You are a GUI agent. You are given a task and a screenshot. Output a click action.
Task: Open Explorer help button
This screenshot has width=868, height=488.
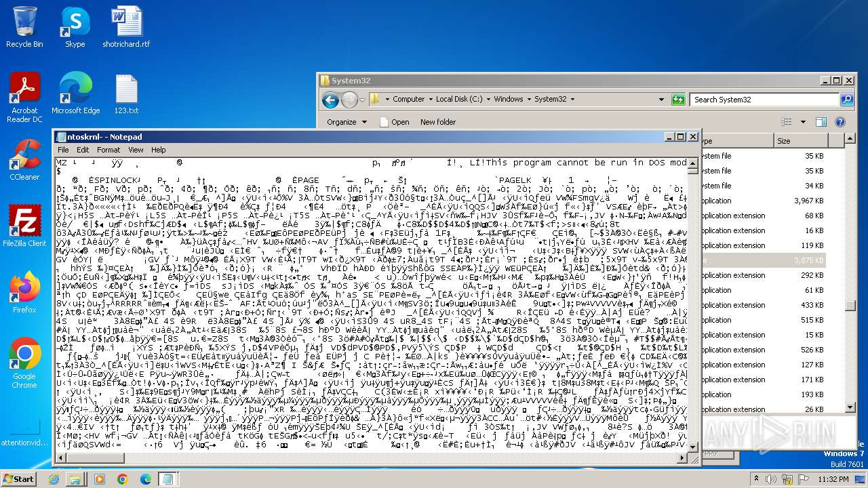pos(840,122)
